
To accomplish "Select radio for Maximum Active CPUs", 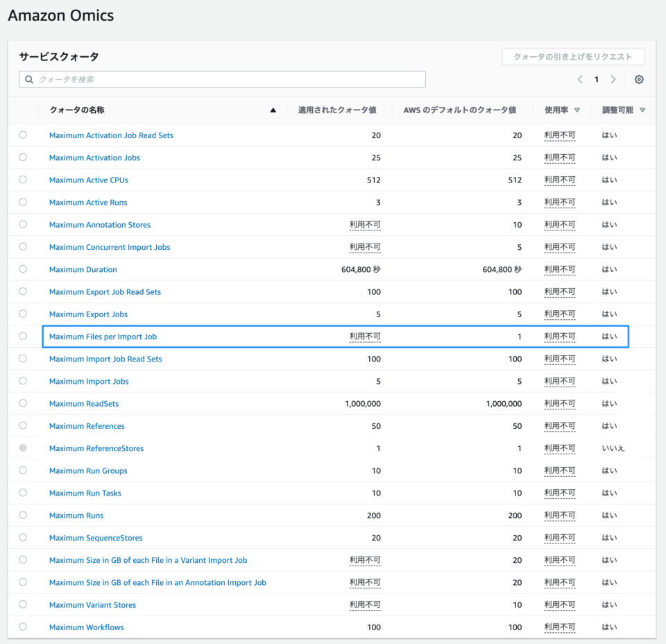I will coord(23,179).
